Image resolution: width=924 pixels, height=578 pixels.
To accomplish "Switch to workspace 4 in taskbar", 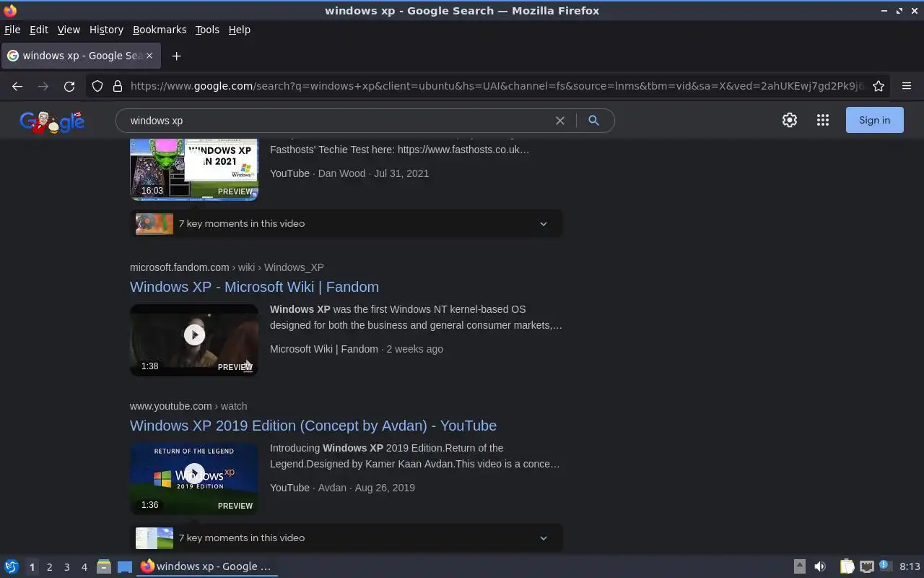I will tap(84, 567).
